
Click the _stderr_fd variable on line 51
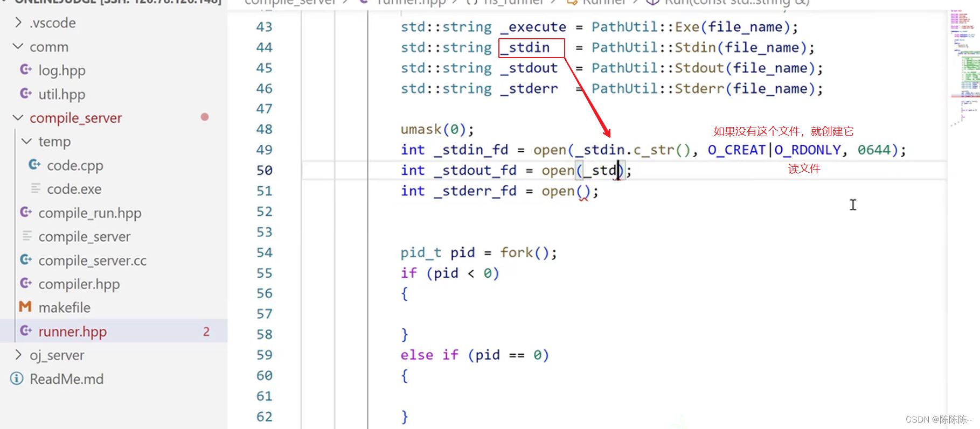tap(475, 191)
